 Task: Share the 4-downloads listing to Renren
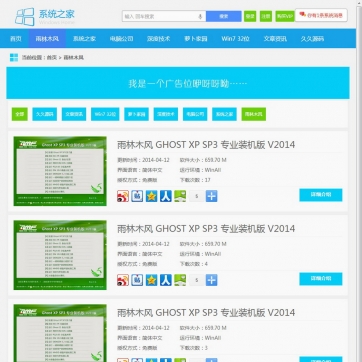[x=166, y=280]
